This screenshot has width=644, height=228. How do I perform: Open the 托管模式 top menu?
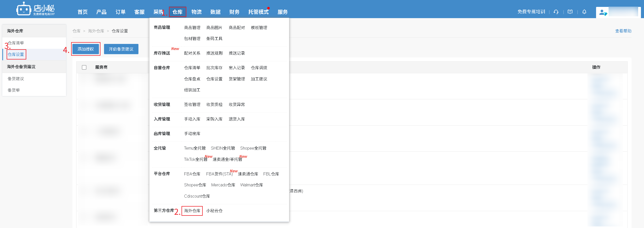tap(258, 12)
